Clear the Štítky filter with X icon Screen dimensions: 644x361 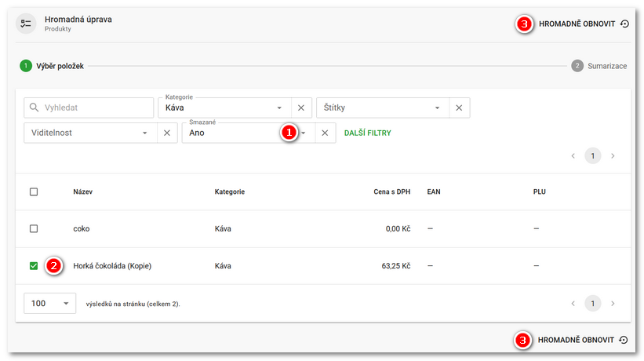(459, 108)
